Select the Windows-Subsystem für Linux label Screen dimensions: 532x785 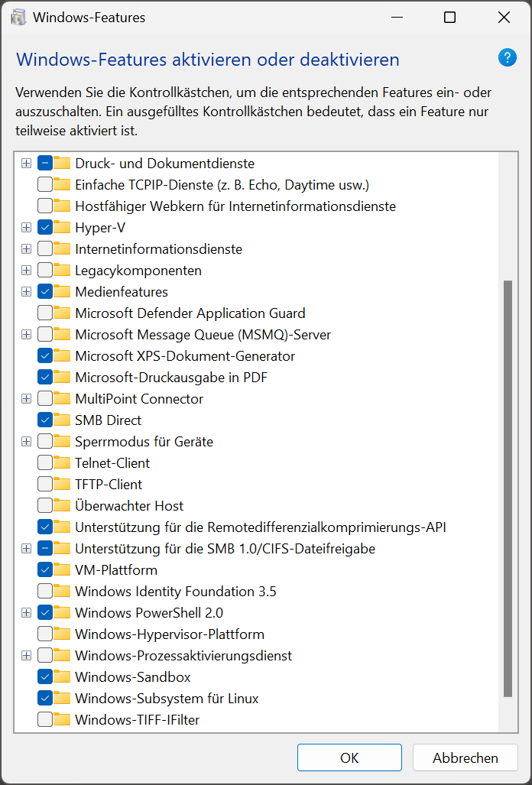[x=167, y=698]
